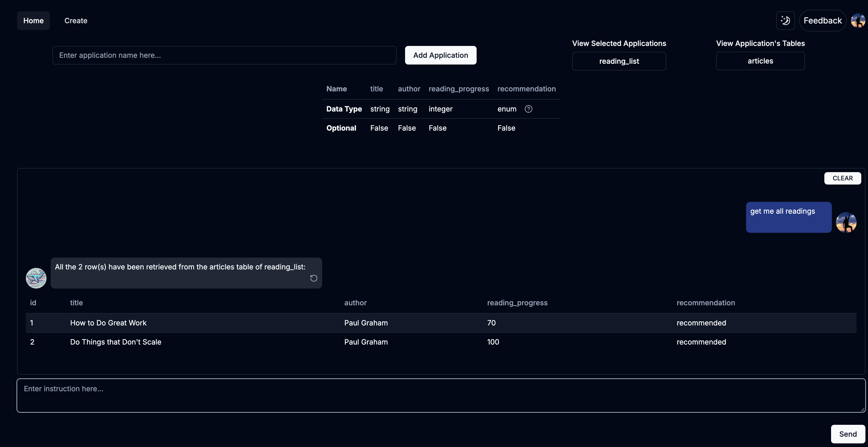Select the Do Things that Don't Scale row
This screenshot has width=868, height=447.
115,342
